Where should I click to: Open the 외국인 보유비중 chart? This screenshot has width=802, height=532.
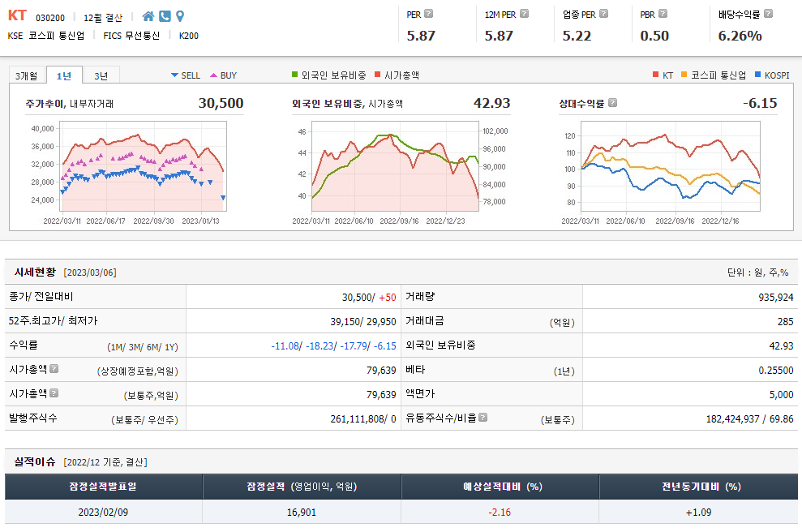396,166
